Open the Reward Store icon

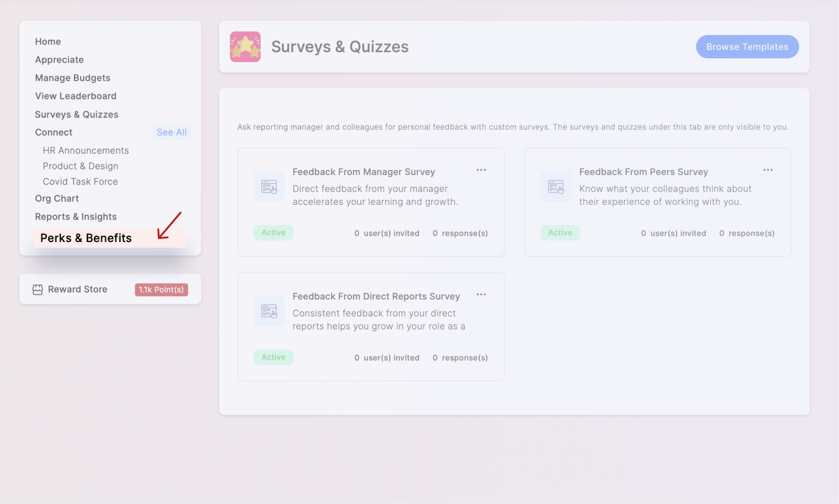pyautogui.click(x=37, y=290)
